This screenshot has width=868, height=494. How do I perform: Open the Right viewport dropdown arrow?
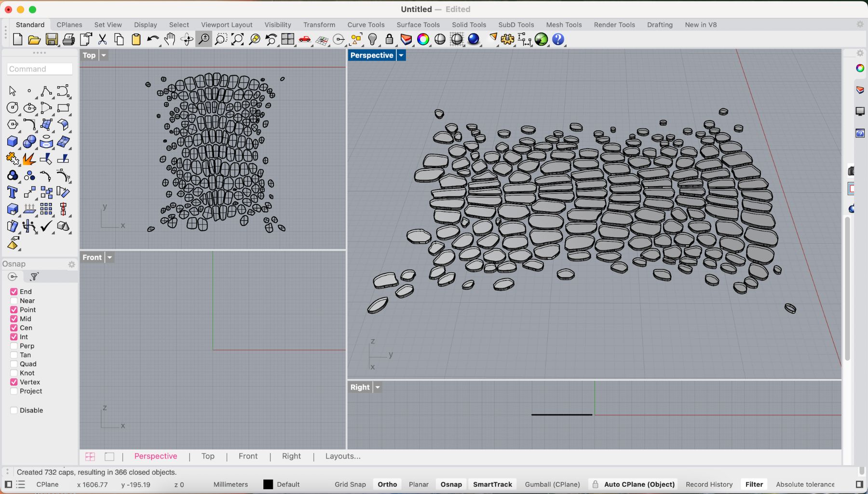(x=378, y=387)
